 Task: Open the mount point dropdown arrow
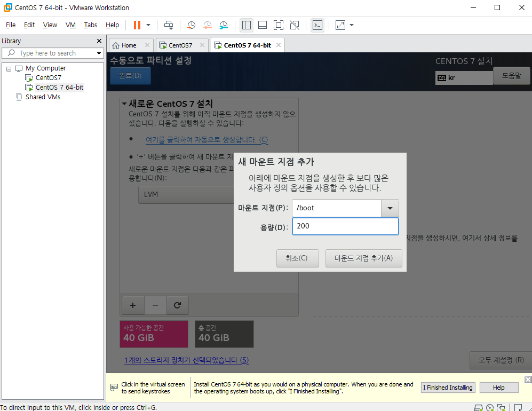tap(390, 208)
